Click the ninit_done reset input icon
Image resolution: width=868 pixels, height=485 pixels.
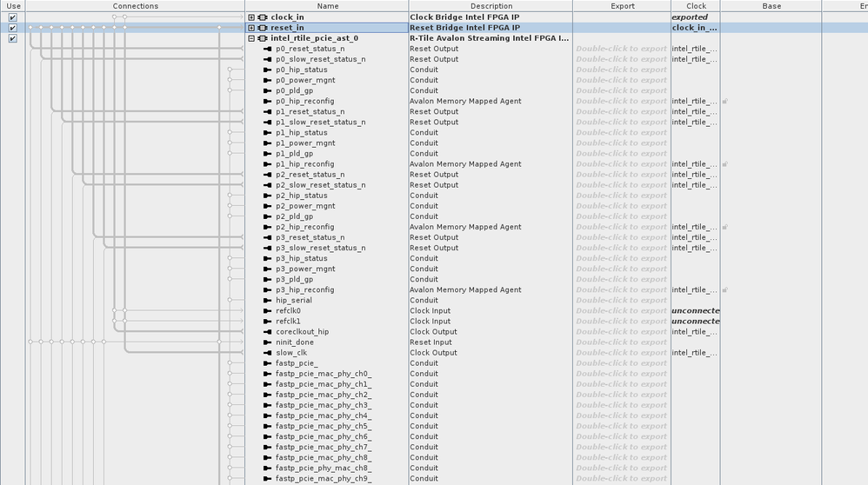click(267, 342)
